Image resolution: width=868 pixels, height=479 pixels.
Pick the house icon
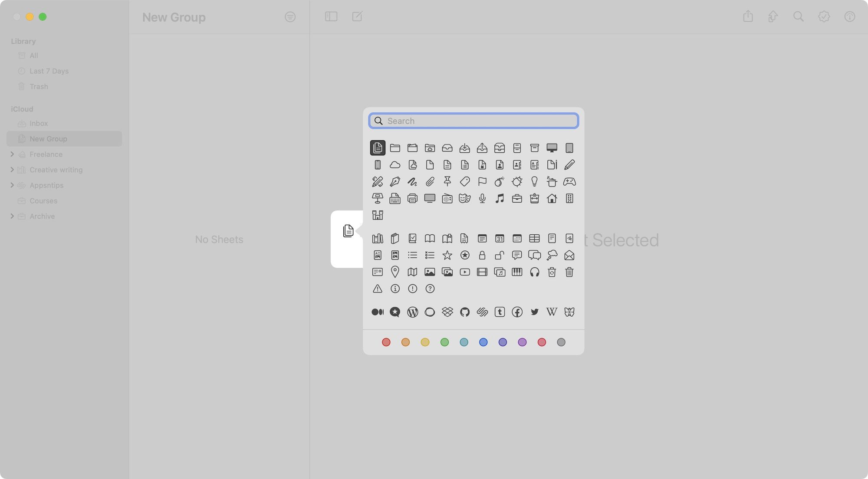552,198
